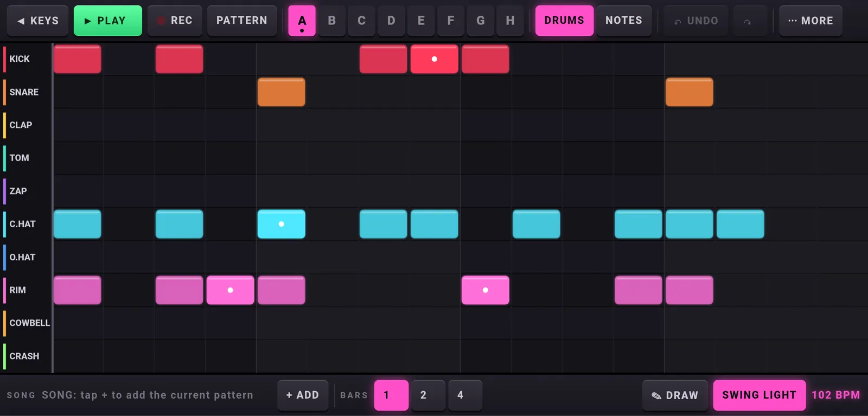This screenshot has width=868, height=416.
Task: Toggle the Swing Light setting
Action: (759, 395)
